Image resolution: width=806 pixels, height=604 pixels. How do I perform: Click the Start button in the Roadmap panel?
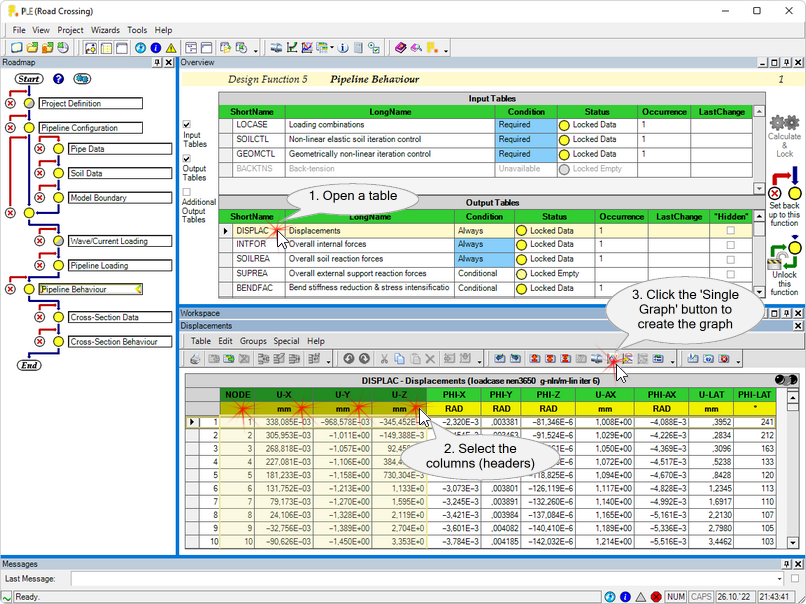(x=29, y=79)
